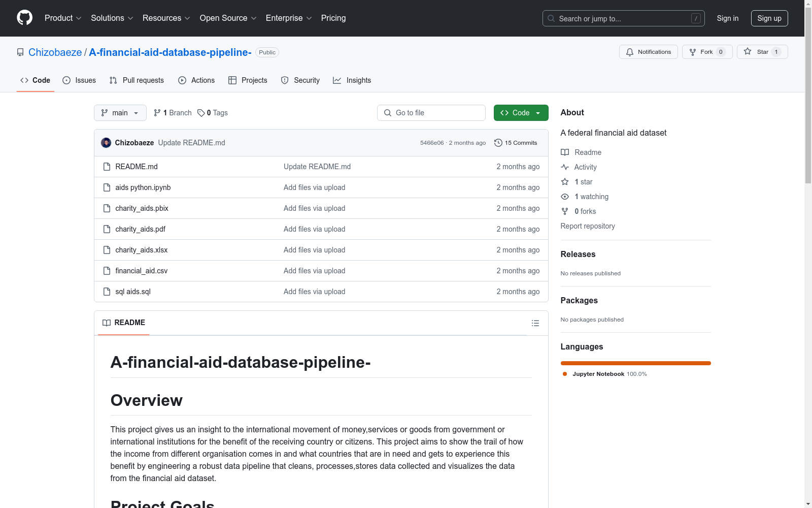Open commit hash 5466e06

432,143
